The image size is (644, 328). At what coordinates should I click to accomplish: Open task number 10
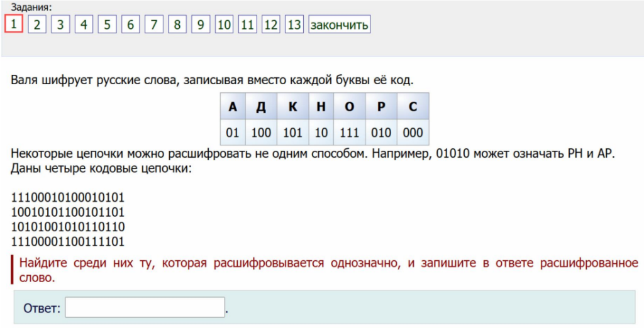pos(224,25)
